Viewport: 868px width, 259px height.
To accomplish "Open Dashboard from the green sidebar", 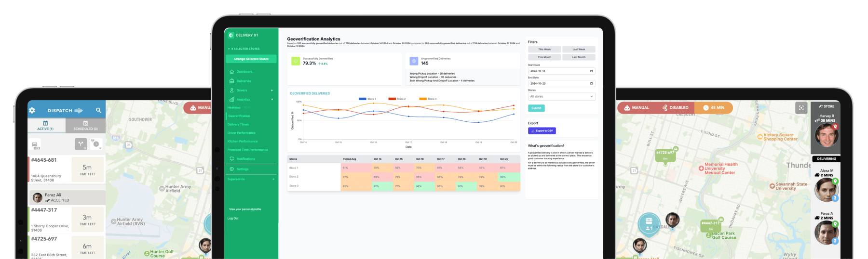I will click(244, 72).
